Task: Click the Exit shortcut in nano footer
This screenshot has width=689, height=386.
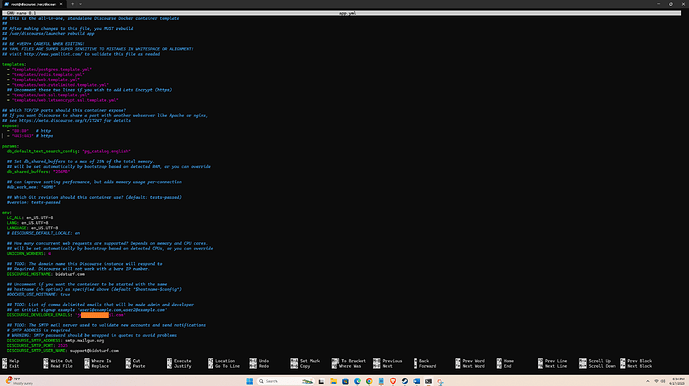Action: click(x=14, y=366)
